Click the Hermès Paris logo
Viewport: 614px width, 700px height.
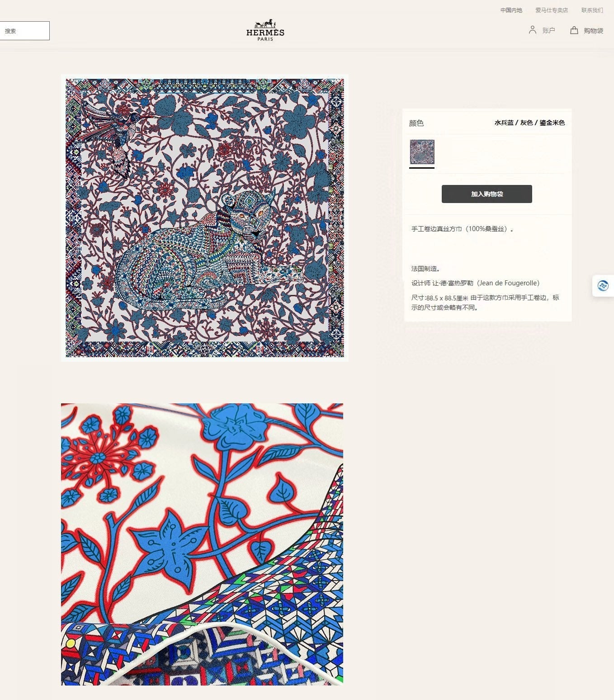point(265,30)
